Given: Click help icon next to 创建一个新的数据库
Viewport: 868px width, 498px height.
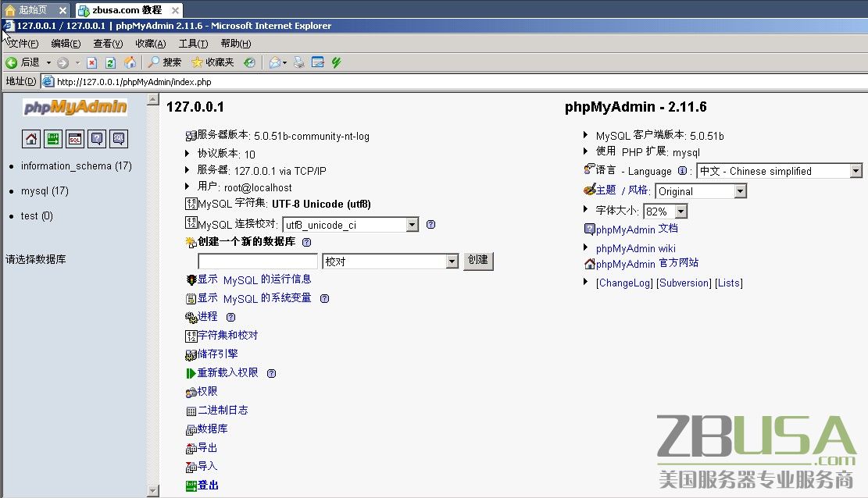Looking at the screenshot, I should [306, 243].
